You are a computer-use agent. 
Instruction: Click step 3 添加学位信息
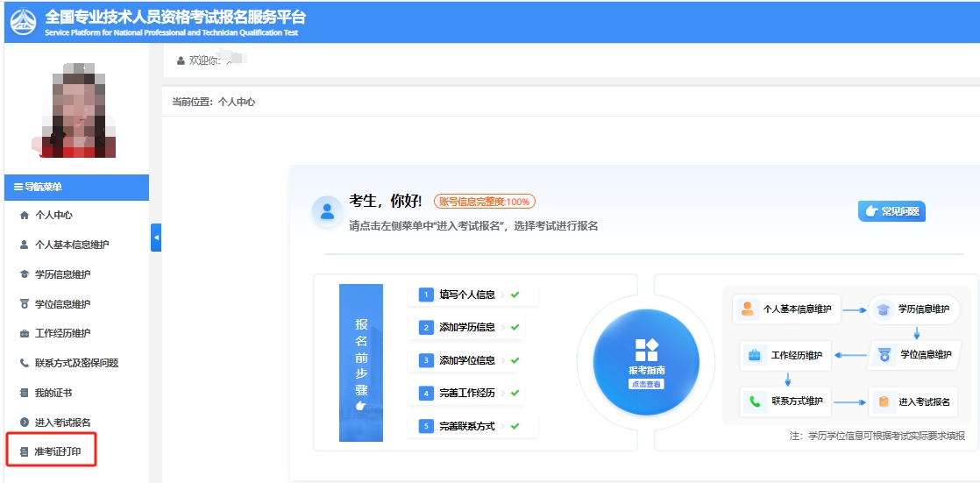pos(466,360)
